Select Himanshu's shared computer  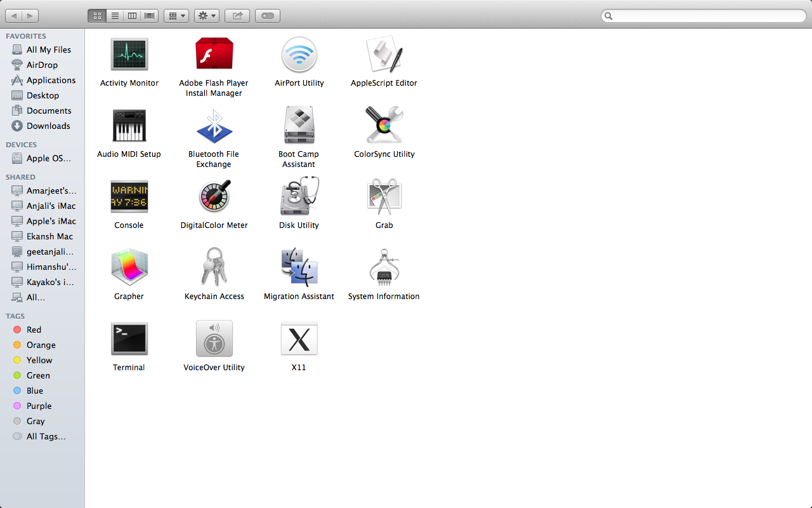click(42, 267)
